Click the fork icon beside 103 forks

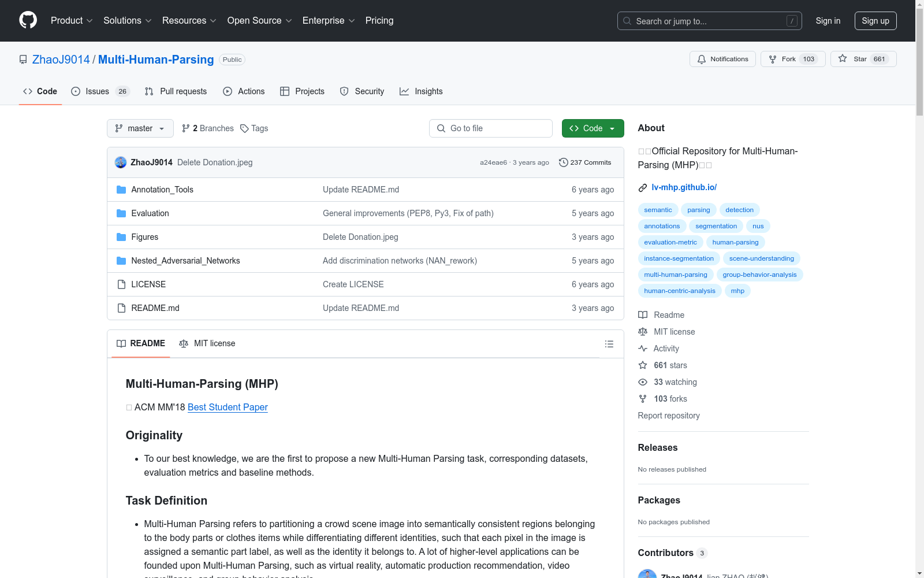pyautogui.click(x=643, y=399)
